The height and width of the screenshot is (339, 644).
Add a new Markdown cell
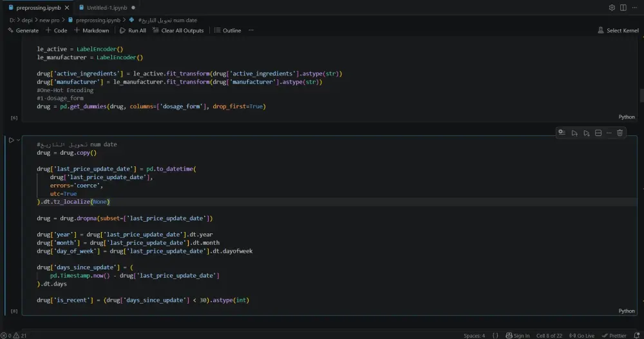click(x=91, y=30)
